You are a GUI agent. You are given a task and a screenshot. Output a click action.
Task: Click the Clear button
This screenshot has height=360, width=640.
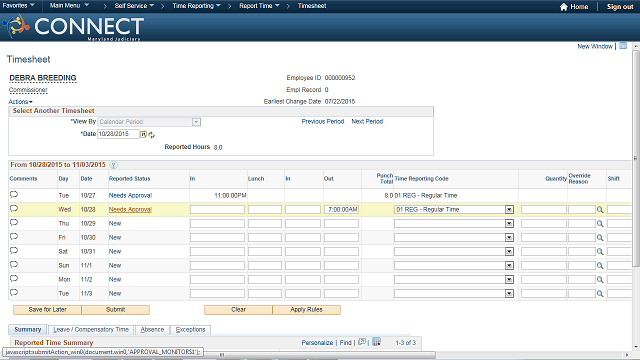238,310
